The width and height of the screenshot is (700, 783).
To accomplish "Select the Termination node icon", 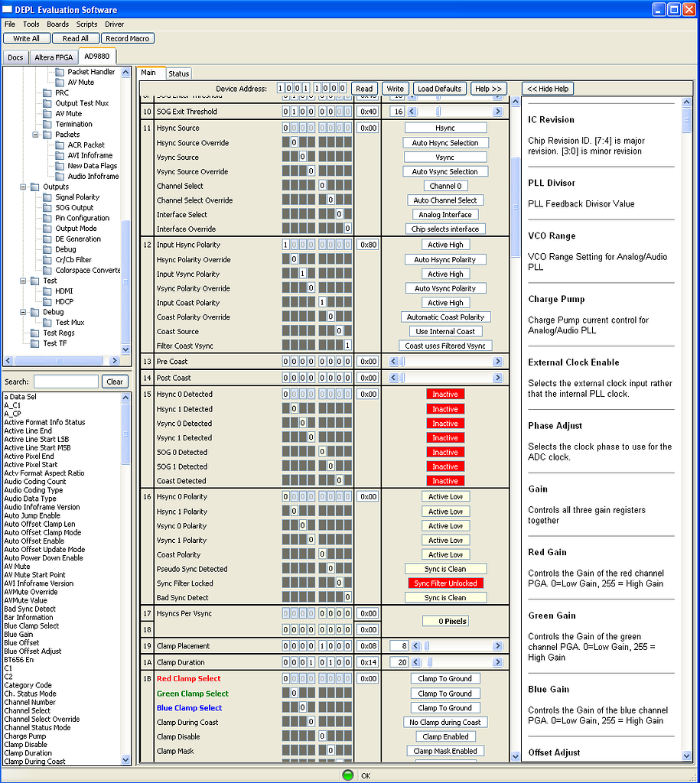I will click(48, 124).
